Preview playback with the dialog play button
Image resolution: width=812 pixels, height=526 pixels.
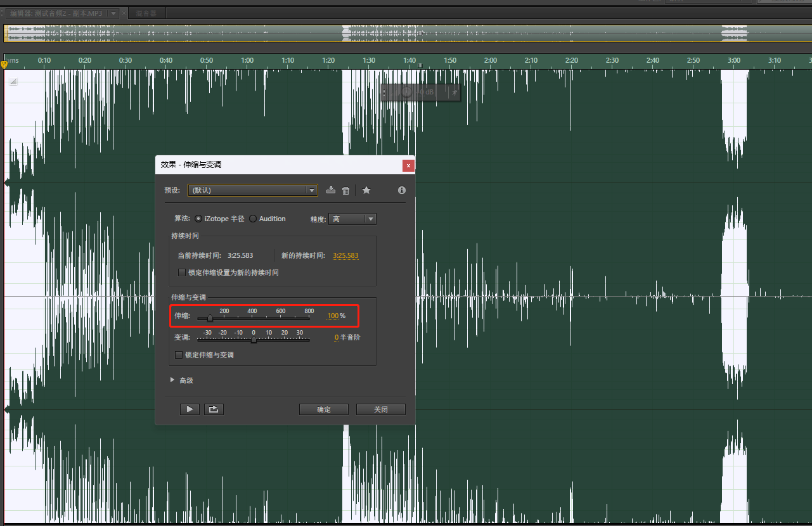(x=190, y=409)
